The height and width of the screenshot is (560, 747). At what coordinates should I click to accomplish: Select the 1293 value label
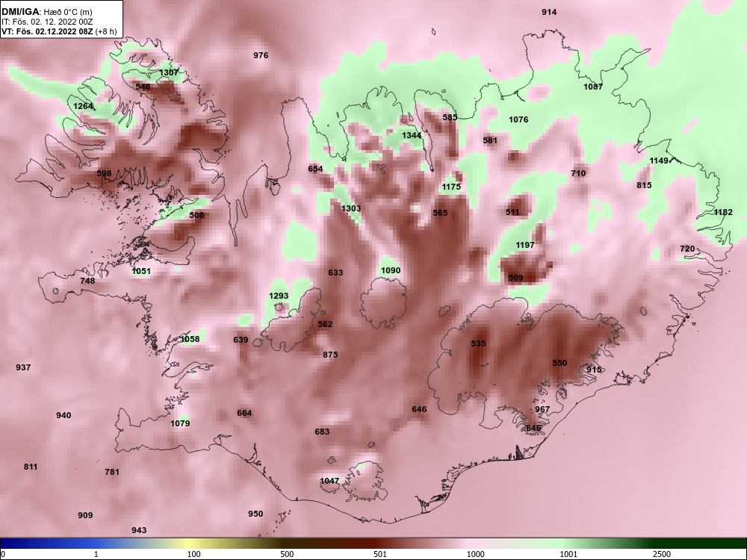[x=279, y=295]
